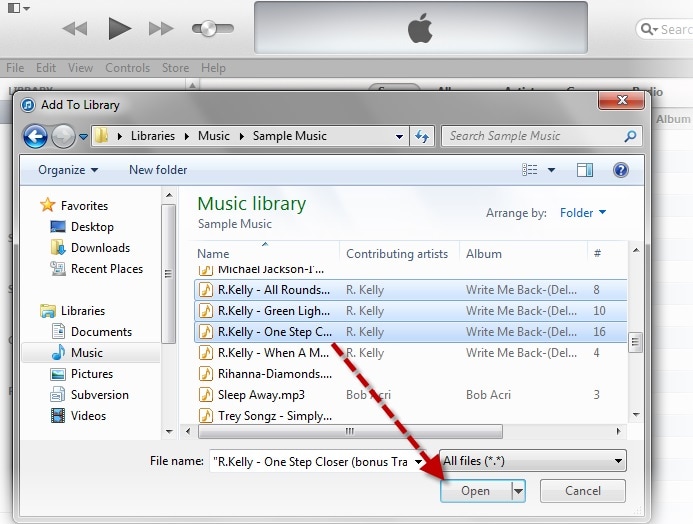Click the Open button
This screenshot has height=524, width=693.
point(476,491)
